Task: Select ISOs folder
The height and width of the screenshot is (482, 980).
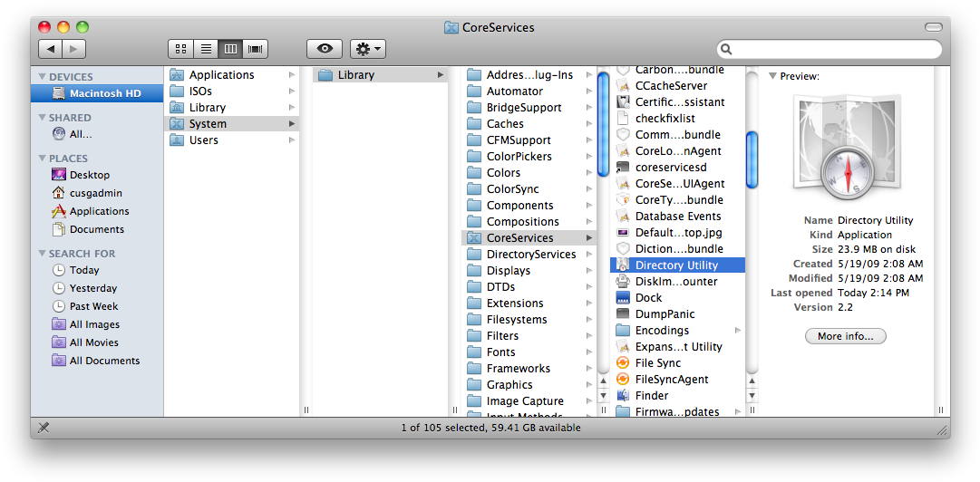Action: [232, 92]
